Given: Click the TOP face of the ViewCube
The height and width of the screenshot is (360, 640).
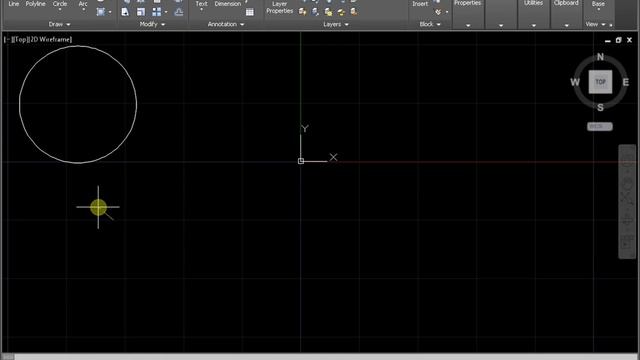Looking at the screenshot, I should click(x=600, y=82).
